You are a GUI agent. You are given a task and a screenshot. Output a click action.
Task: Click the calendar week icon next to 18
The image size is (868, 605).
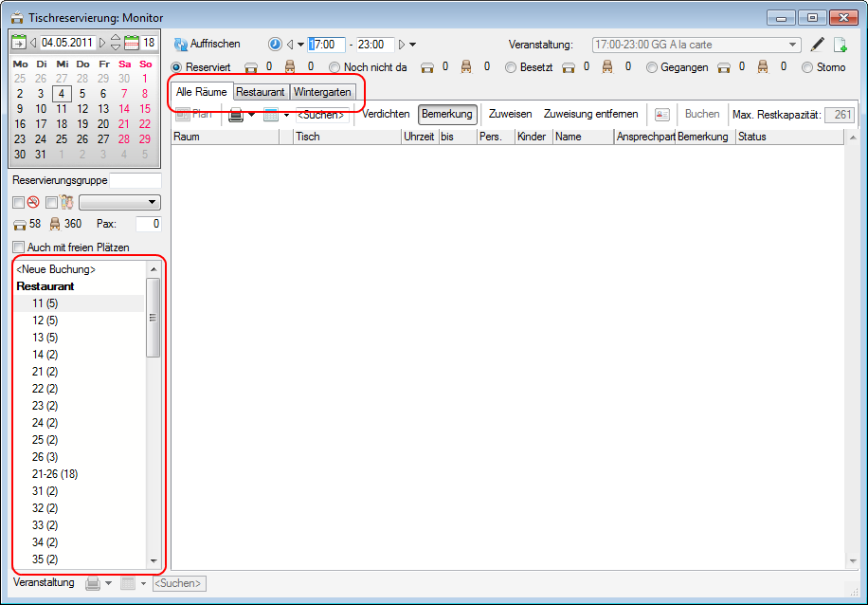click(132, 43)
